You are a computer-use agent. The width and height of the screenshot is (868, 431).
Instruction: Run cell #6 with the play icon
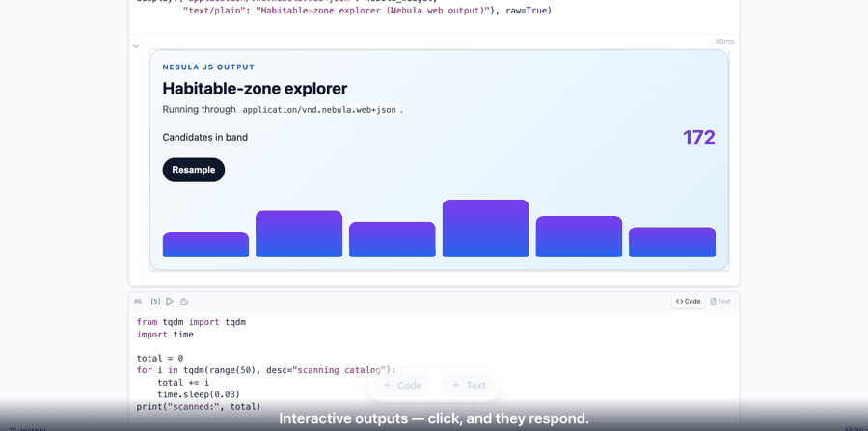(x=170, y=302)
